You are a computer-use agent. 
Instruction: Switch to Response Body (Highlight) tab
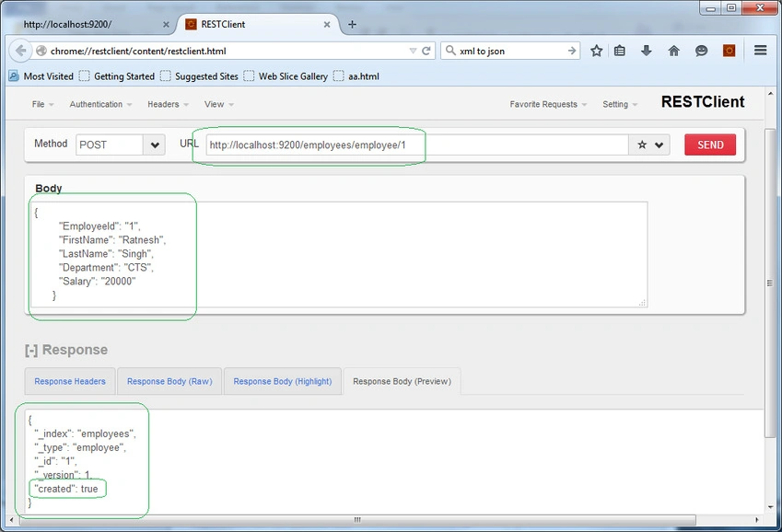pyautogui.click(x=282, y=381)
